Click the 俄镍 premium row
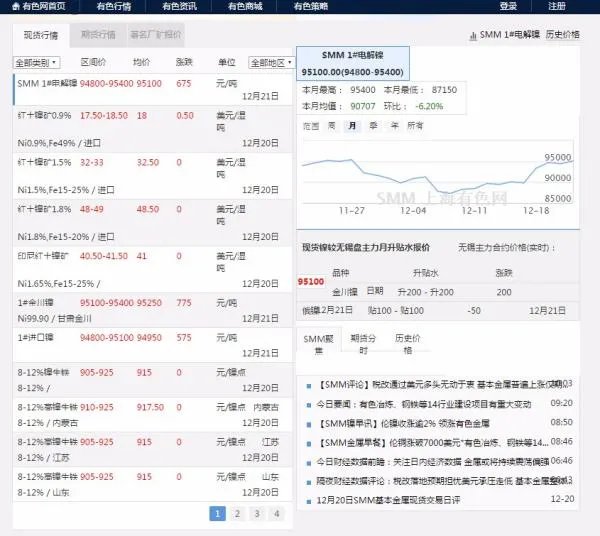The height and width of the screenshot is (536, 600). 437,310
